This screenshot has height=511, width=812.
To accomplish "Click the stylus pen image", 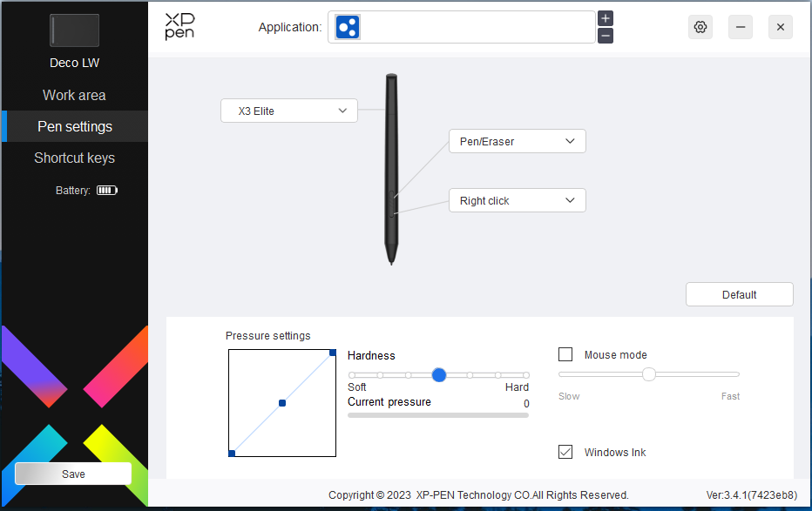I will pyautogui.click(x=391, y=169).
